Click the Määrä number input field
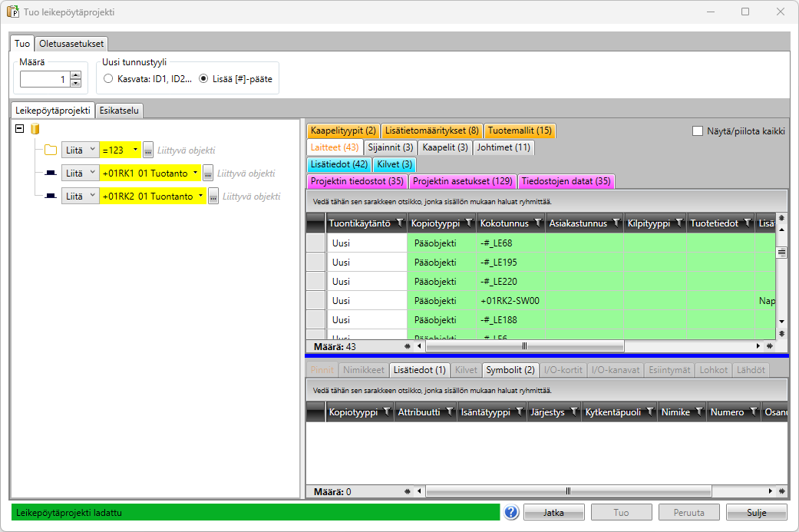Image resolution: width=799 pixels, height=532 pixels. tap(45, 79)
